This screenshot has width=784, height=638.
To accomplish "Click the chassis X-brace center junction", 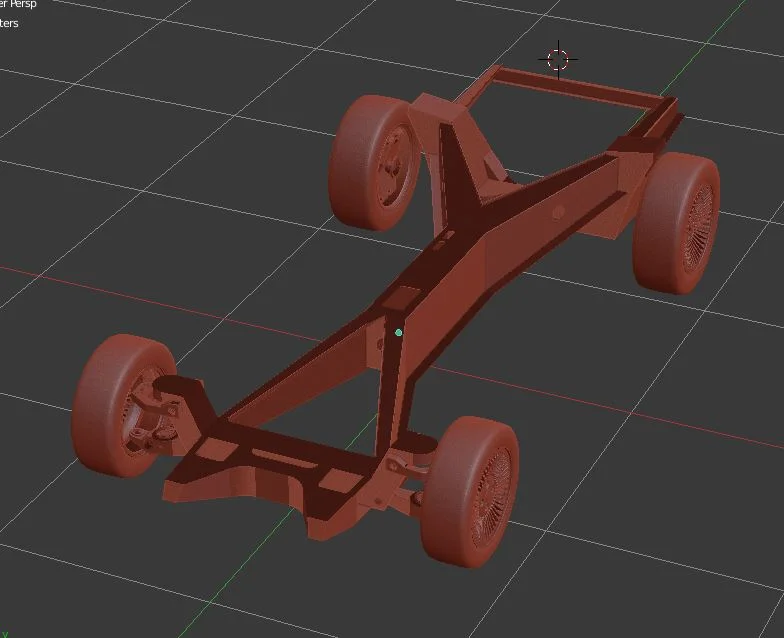I will coord(470,220).
